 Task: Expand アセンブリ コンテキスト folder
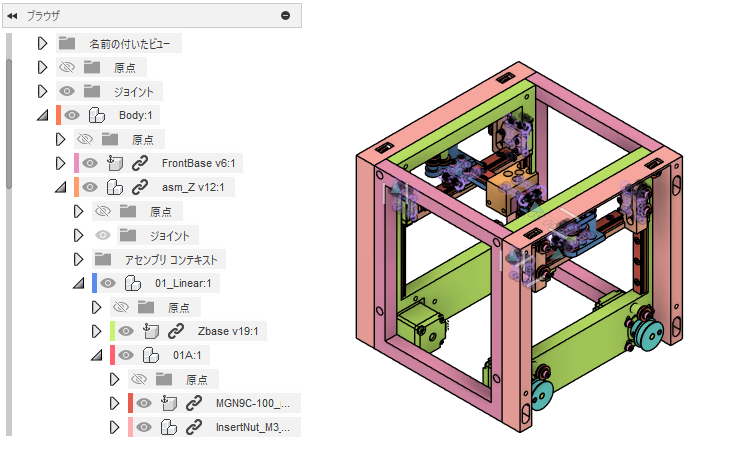click(78, 259)
